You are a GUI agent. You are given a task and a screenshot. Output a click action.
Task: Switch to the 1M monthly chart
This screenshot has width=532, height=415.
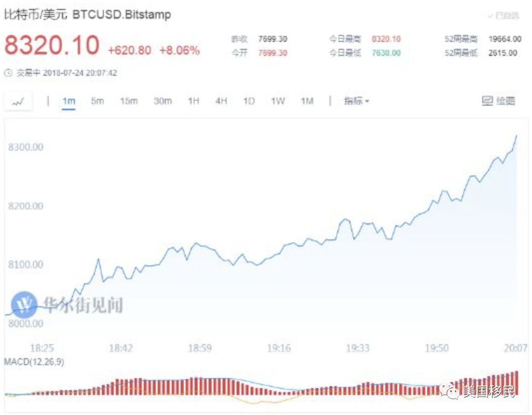coord(307,101)
